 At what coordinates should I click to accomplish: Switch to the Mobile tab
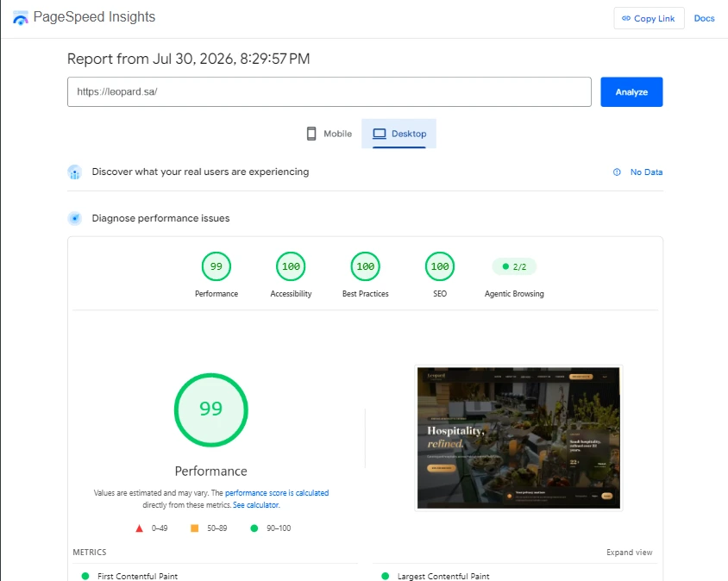tap(329, 134)
